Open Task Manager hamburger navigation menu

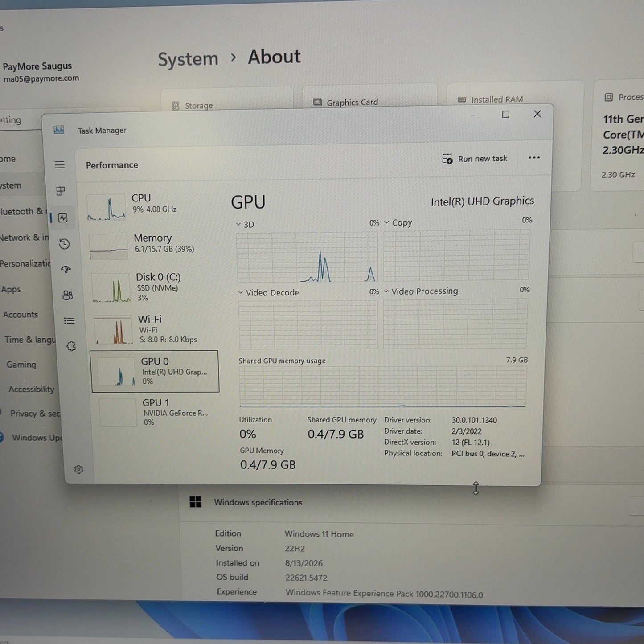(60, 165)
